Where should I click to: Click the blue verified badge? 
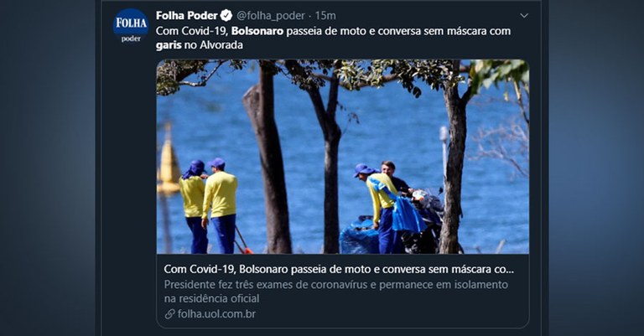coord(226,16)
